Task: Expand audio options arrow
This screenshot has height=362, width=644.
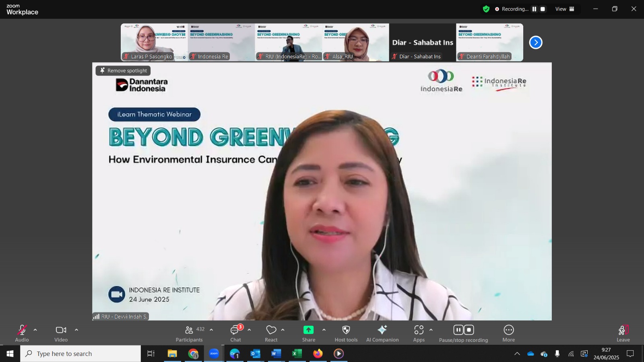Action: (35, 330)
